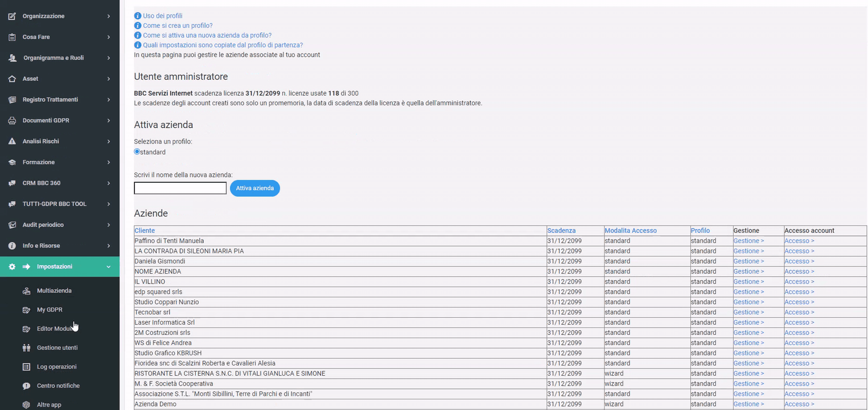Click the Asset house icon
This screenshot has height=410, width=868.
[12, 79]
